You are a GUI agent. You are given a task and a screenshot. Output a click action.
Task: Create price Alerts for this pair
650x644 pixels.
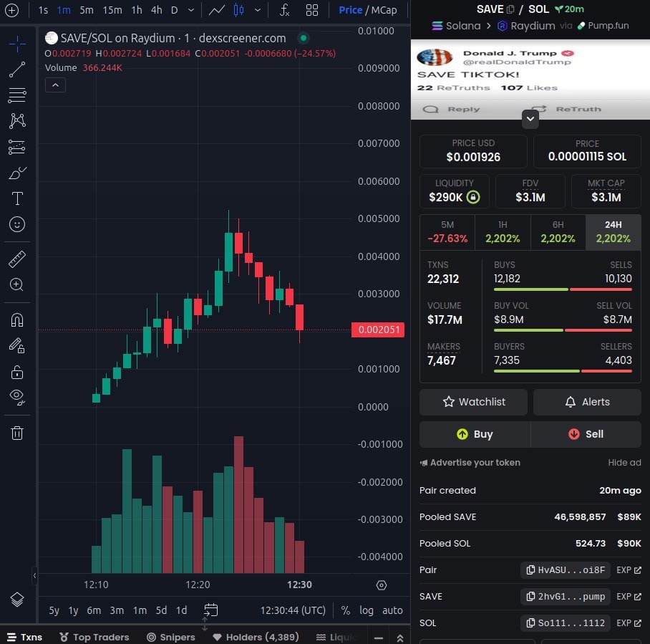pos(587,402)
